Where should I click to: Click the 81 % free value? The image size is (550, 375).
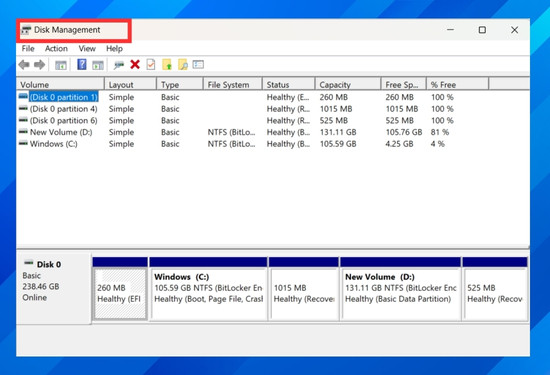point(440,132)
